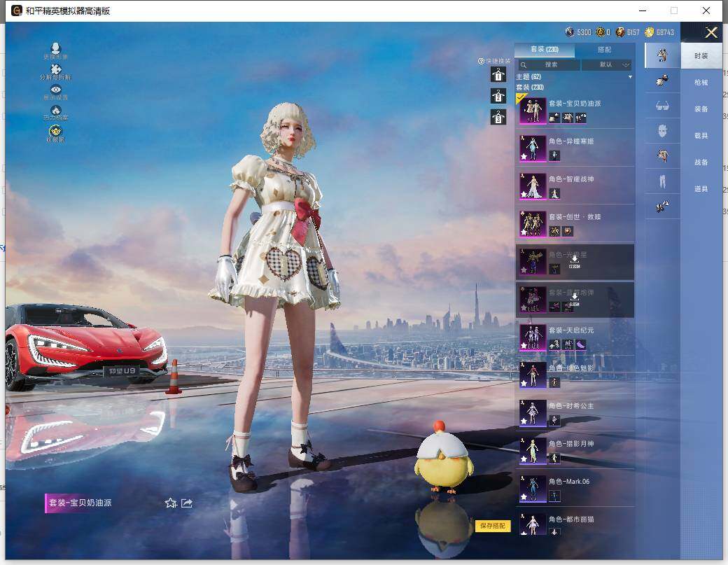The image size is (728, 565).
Task: Select the face mask category icon
Action: 662,131
